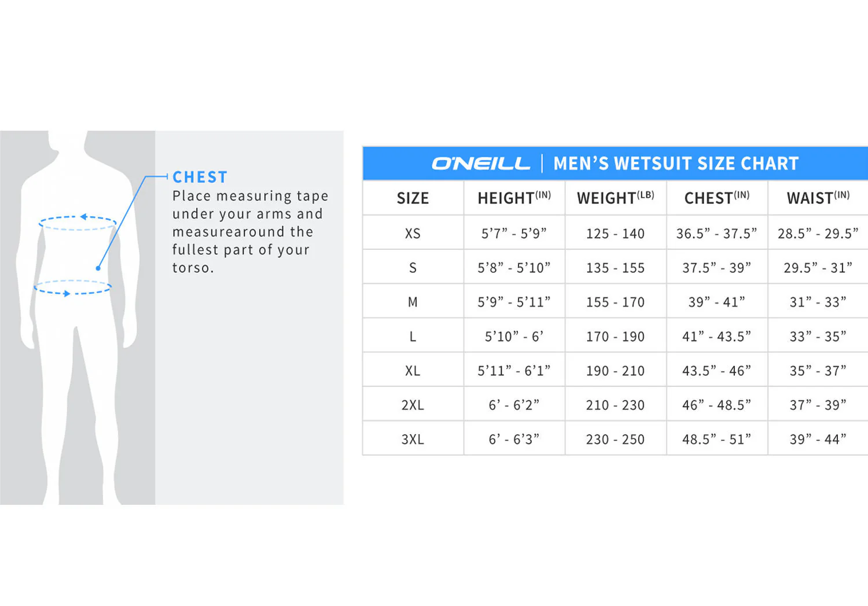Click the lower dashed waist measurement ellipse
This screenshot has height=606, width=868.
(73, 288)
